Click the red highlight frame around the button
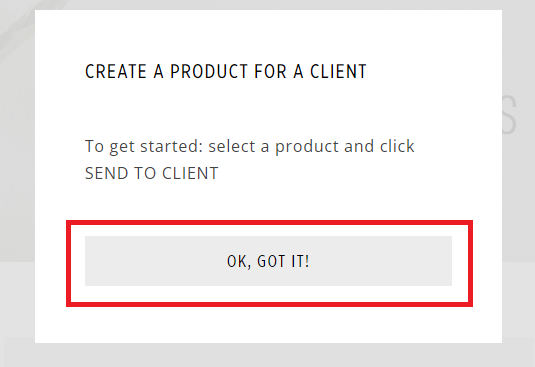The width and height of the screenshot is (535, 367). [269, 222]
